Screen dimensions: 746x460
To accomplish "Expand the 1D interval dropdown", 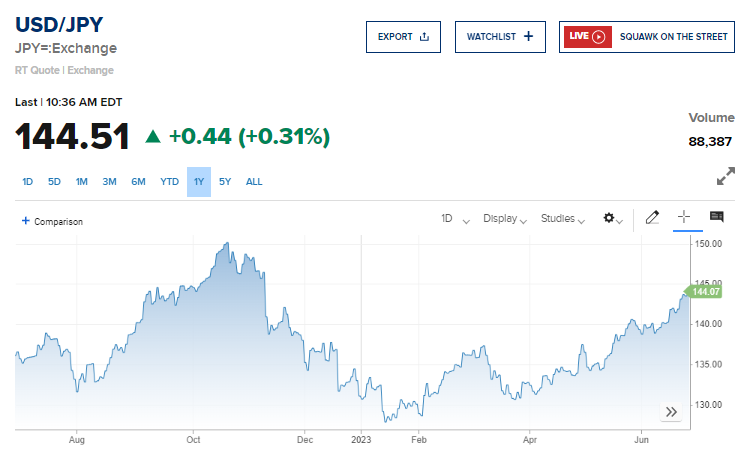I will click(455, 219).
